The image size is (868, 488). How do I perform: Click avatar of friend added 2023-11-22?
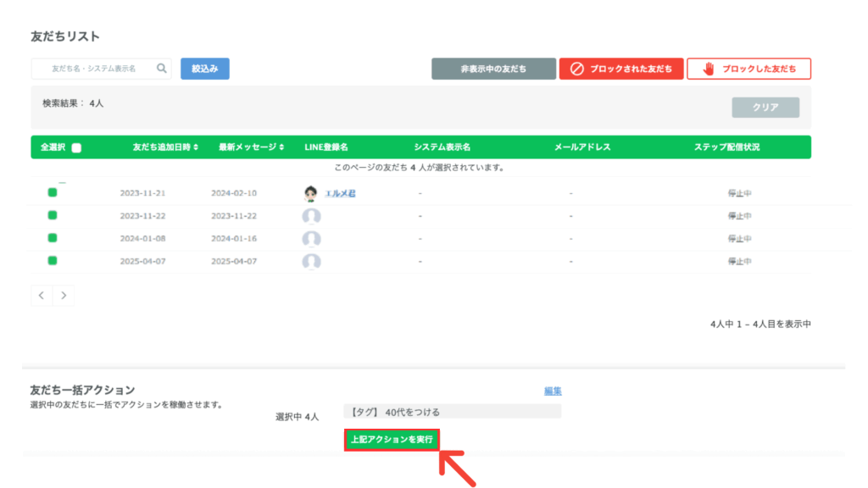click(311, 216)
